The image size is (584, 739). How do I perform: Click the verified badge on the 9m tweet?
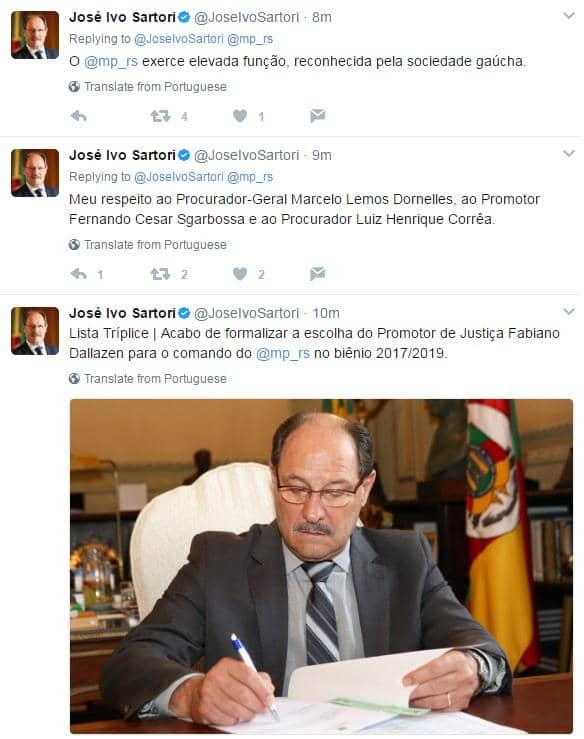(x=184, y=155)
